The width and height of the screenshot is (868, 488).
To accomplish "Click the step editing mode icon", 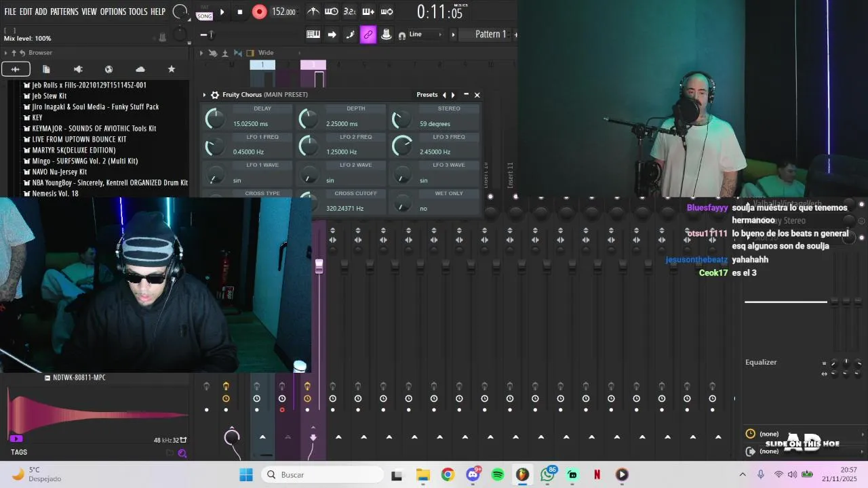I will coord(350,35).
